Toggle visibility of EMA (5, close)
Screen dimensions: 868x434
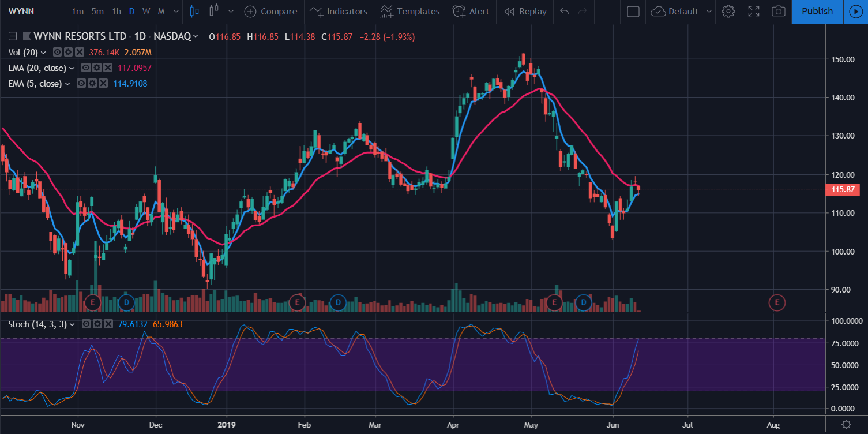81,83
